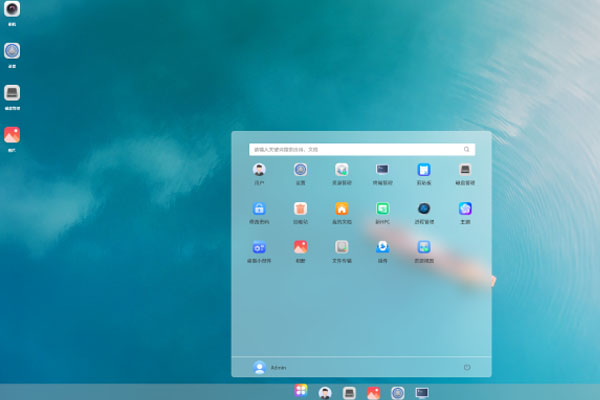Open the gallery app from the taskbar
The width and height of the screenshot is (600, 400).
coord(373,392)
